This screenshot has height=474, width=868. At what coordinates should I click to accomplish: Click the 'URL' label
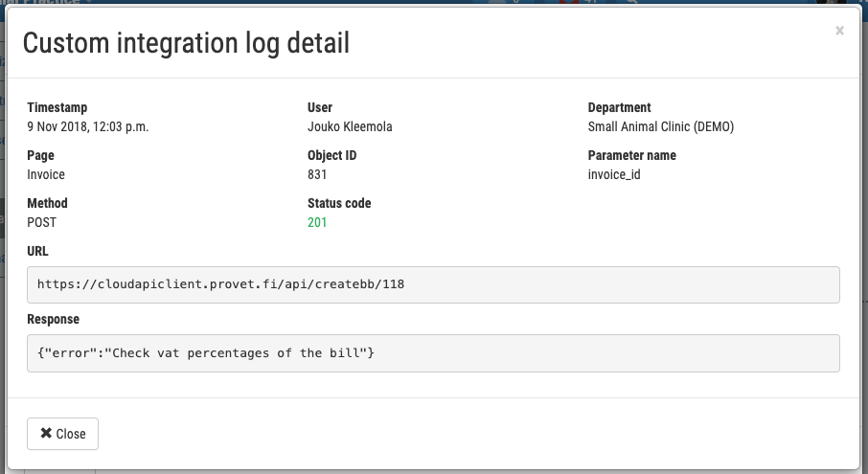click(x=37, y=251)
